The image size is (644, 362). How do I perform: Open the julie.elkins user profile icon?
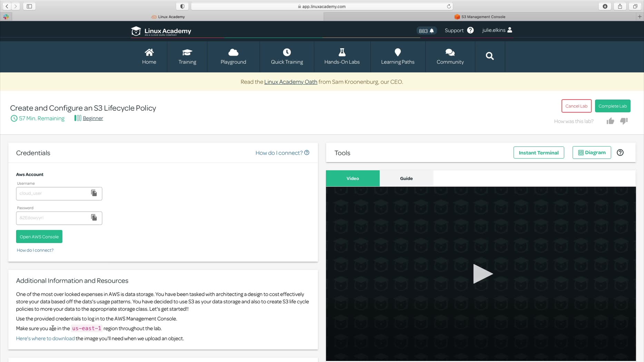pos(510,30)
